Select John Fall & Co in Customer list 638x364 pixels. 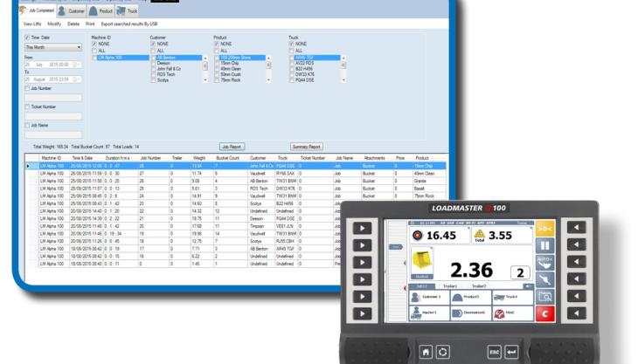pyautogui.click(x=169, y=69)
